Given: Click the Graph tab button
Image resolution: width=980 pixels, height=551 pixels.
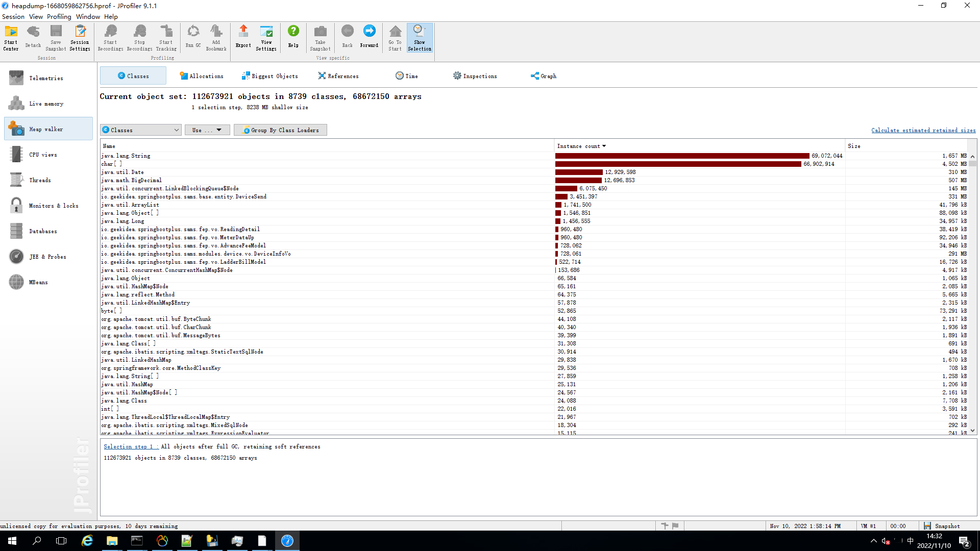Looking at the screenshot, I should (544, 76).
